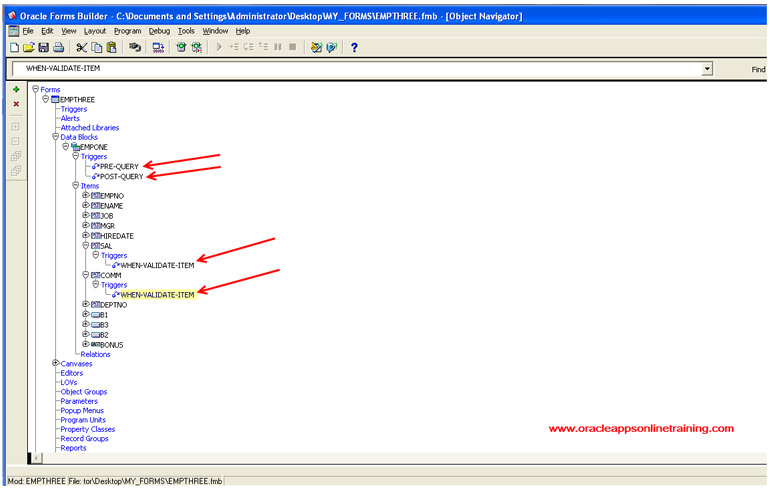Select the Record Groups node
Viewport: 770px width, 490px height.
[84, 439]
